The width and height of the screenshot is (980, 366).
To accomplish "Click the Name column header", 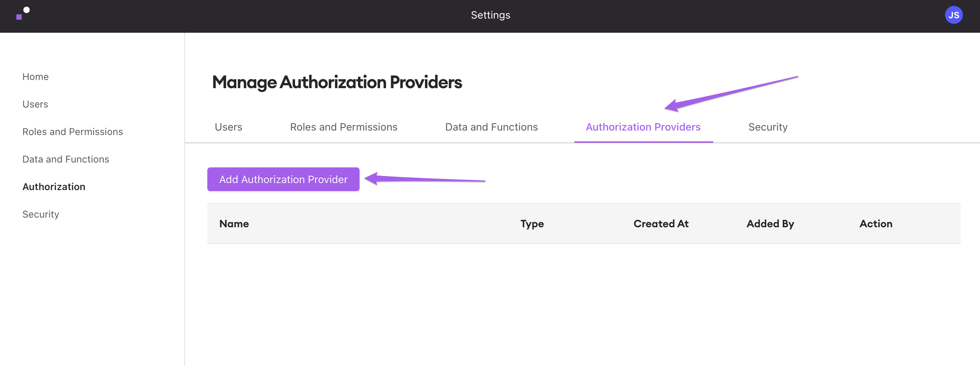I will (234, 224).
